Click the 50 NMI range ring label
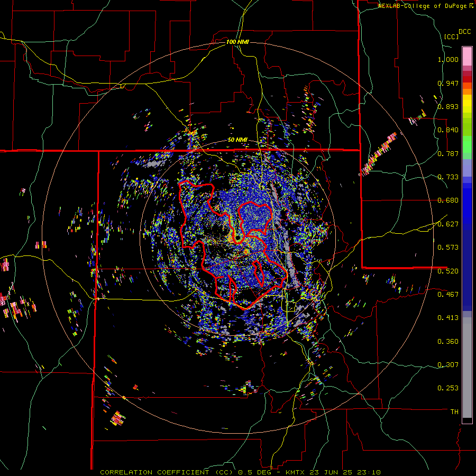 coord(237,140)
